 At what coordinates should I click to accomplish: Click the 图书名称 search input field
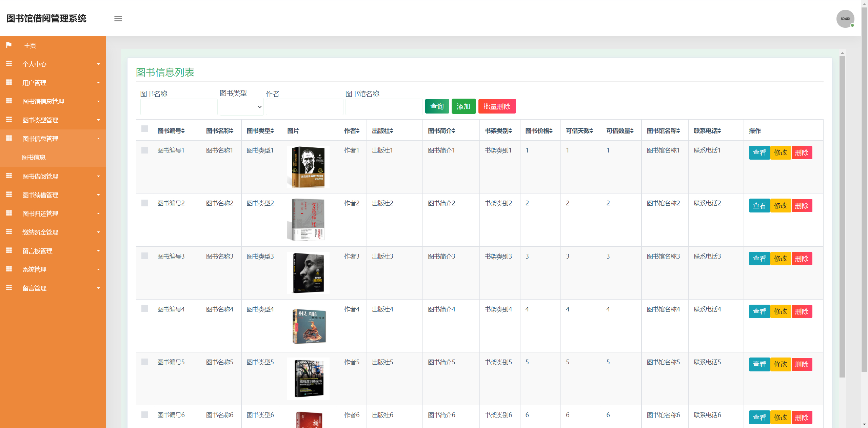pos(179,107)
